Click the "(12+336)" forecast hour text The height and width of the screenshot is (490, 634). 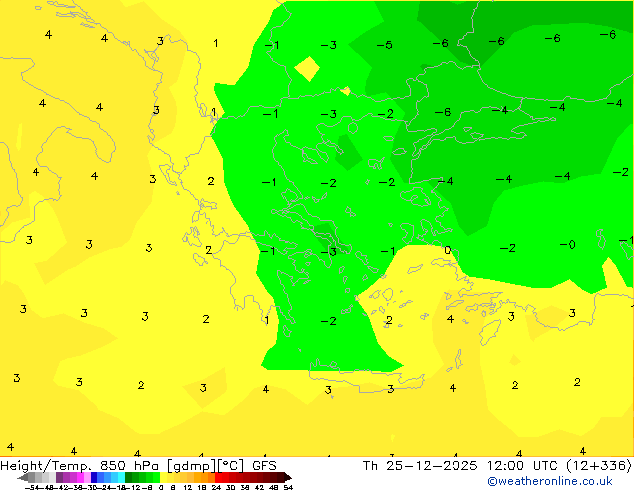pyautogui.click(x=599, y=466)
